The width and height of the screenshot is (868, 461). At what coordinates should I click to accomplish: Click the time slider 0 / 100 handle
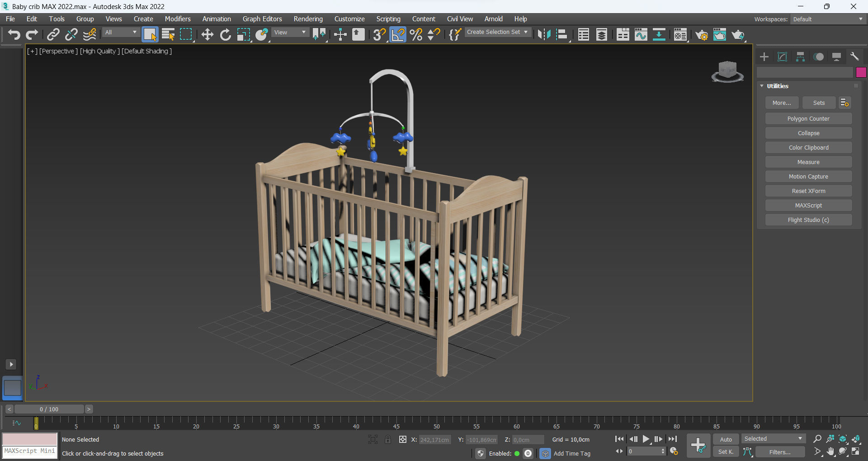[49, 409]
